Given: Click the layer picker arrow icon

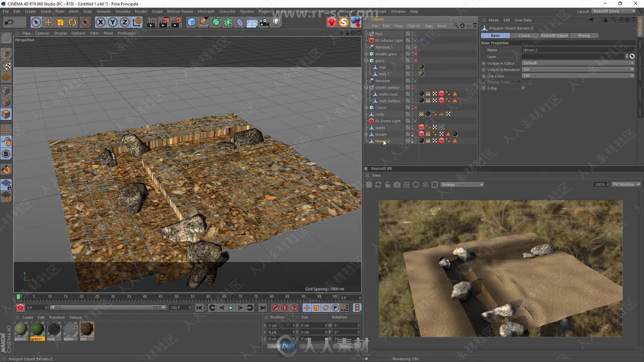Looking at the screenshot, I should click(x=632, y=56).
